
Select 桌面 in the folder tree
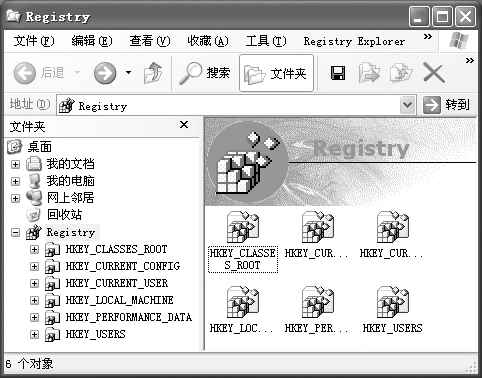pyautogui.click(x=40, y=147)
